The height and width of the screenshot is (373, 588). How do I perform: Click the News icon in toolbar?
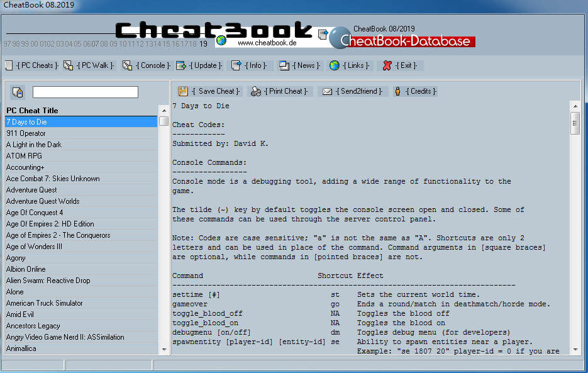(284, 65)
